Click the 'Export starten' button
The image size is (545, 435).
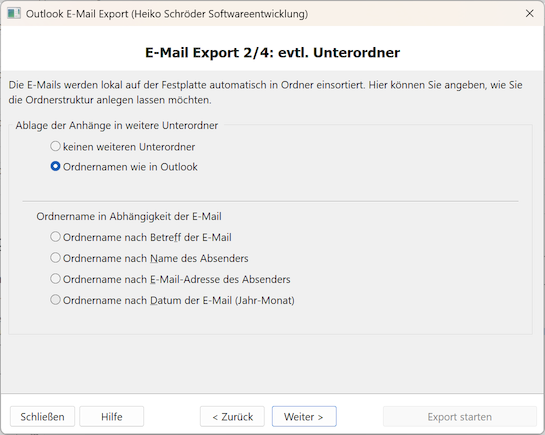coord(460,416)
